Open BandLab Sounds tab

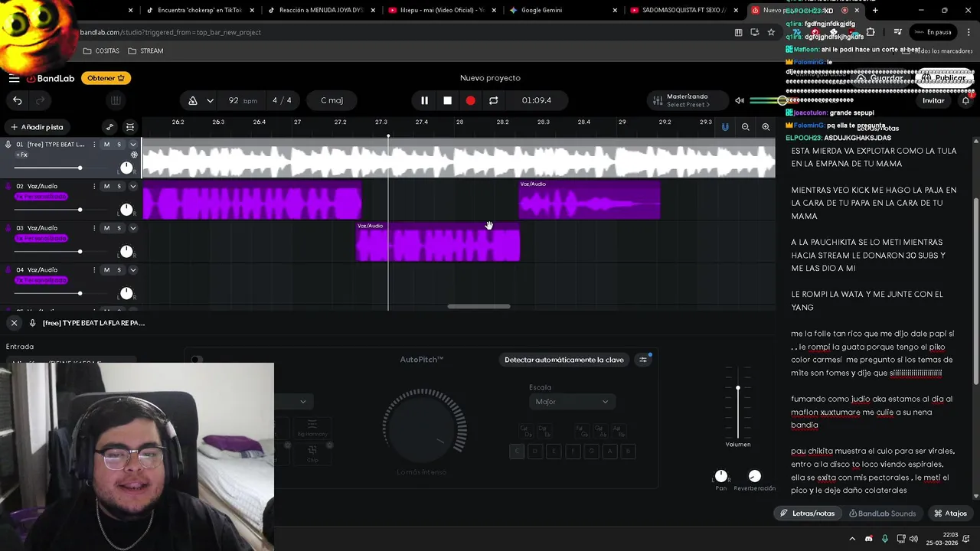pyautogui.click(x=882, y=514)
